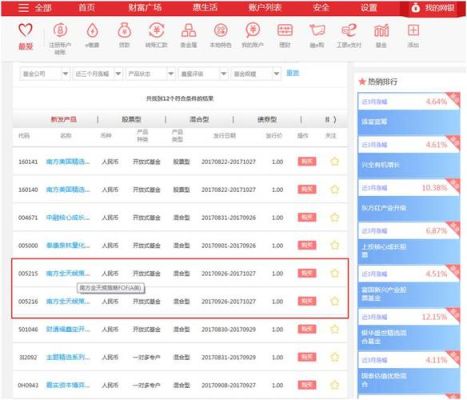Toggle the favorite star for fund 160141
Image resolution: width=467 pixels, height=400 pixels.
(x=334, y=162)
